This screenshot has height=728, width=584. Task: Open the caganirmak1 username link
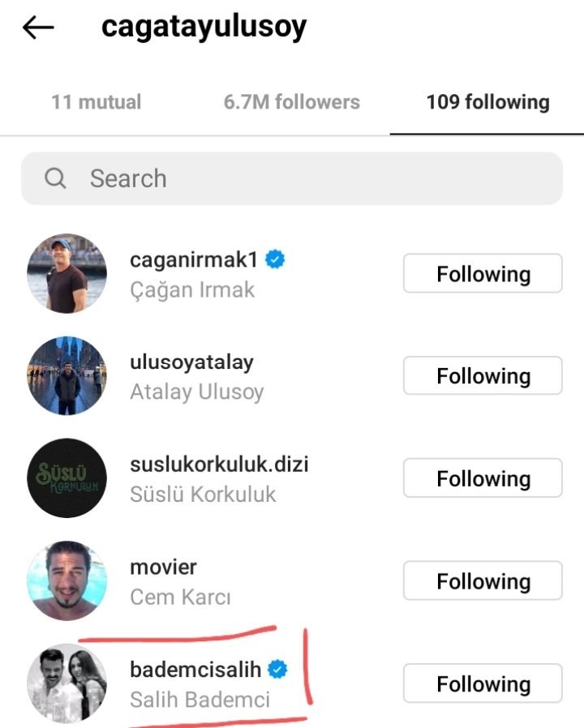[193, 260]
